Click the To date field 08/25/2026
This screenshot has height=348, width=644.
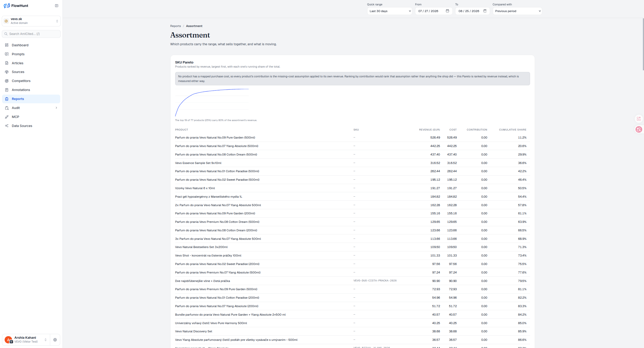[x=472, y=11]
